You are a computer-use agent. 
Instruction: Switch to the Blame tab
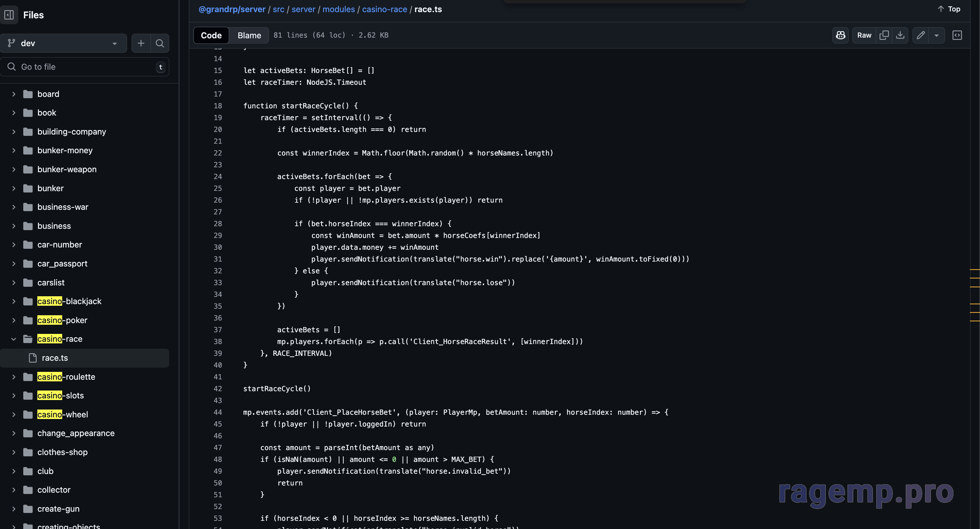(x=249, y=35)
